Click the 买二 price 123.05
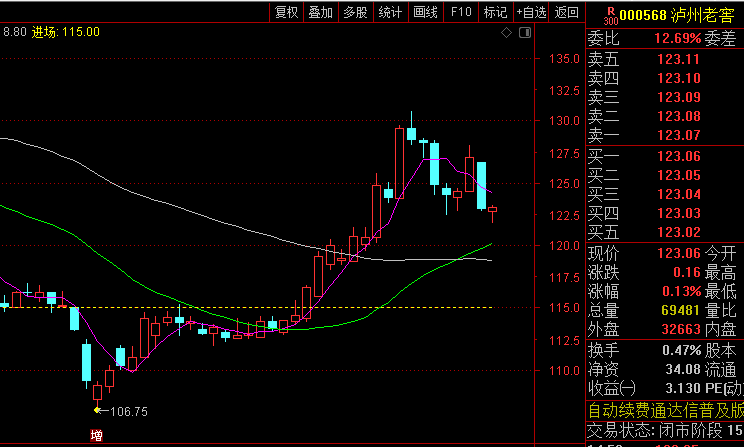The width and height of the screenshot is (744, 447). (678, 175)
